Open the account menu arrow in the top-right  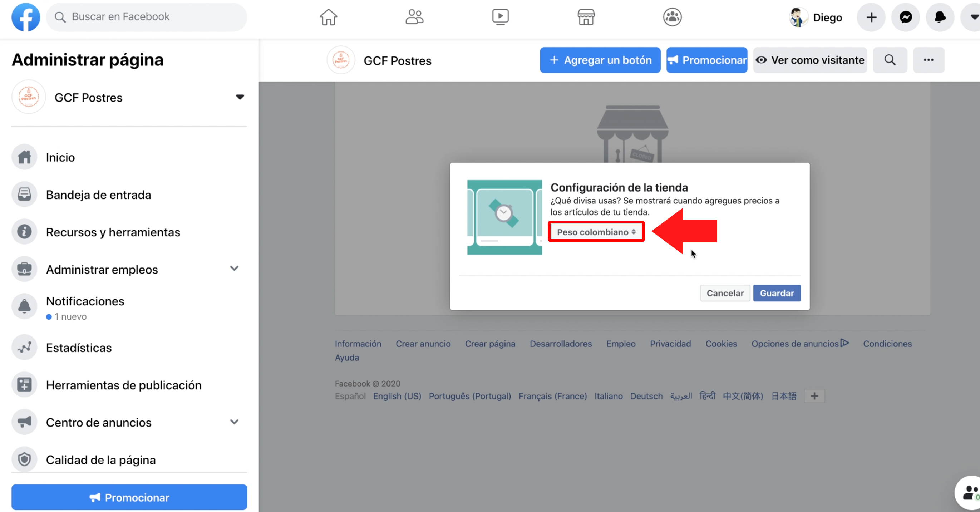[x=972, y=17]
